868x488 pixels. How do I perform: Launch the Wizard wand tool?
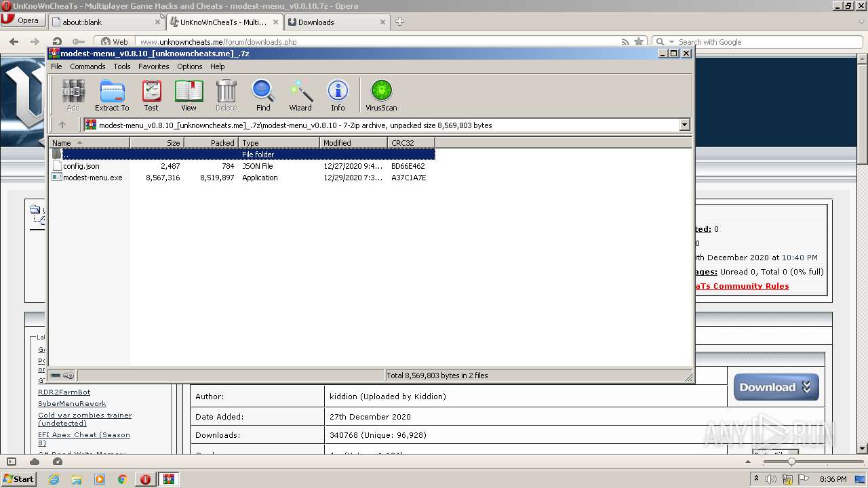(x=300, y=95)
